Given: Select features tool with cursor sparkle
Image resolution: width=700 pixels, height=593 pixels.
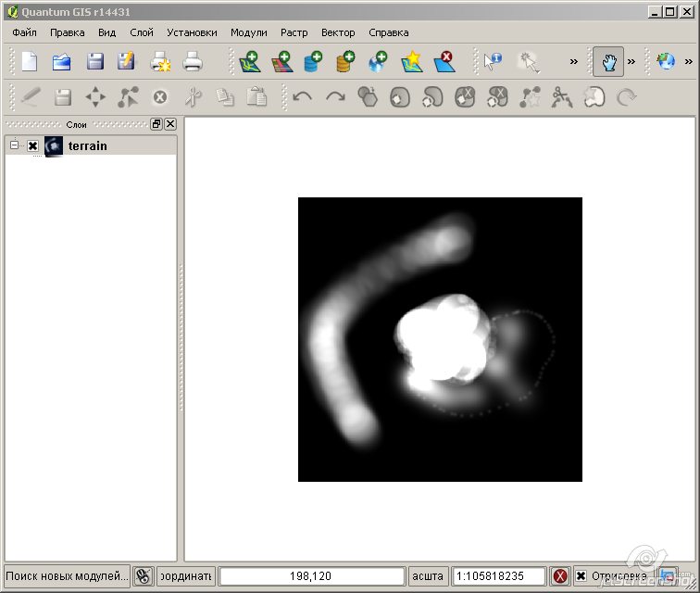Looking at the screenshot, I should coord(529,62).
